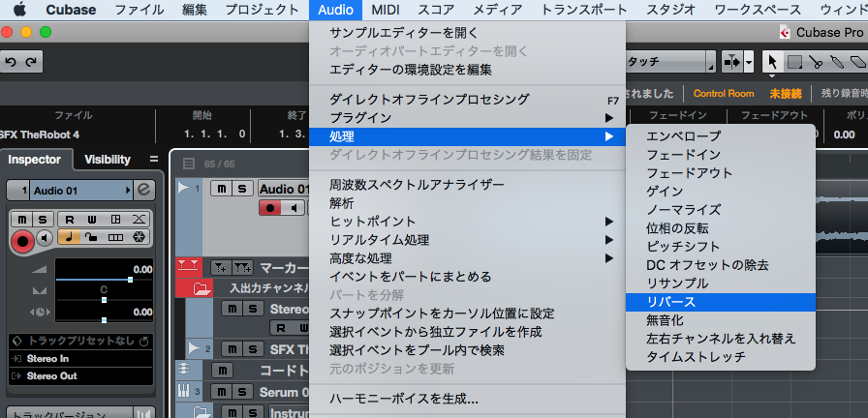Open the トラックプリセットなし preset field

(x=80, y=342)
